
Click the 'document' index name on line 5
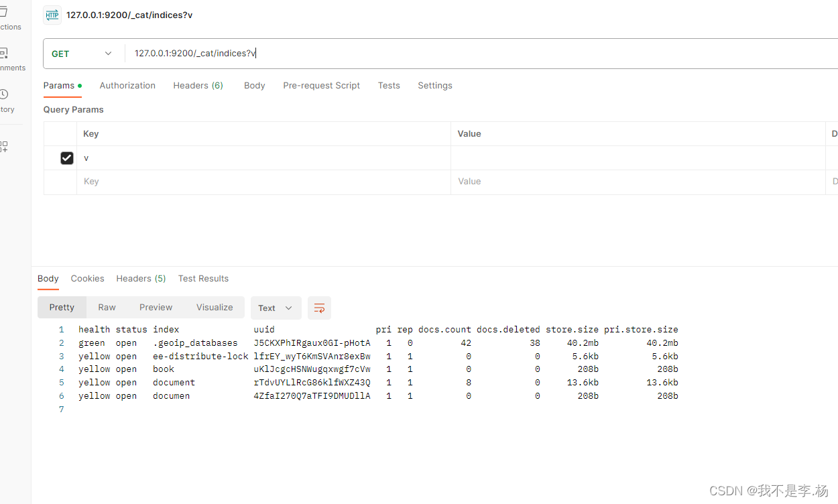pyautogui.click(x=174, y=383)
